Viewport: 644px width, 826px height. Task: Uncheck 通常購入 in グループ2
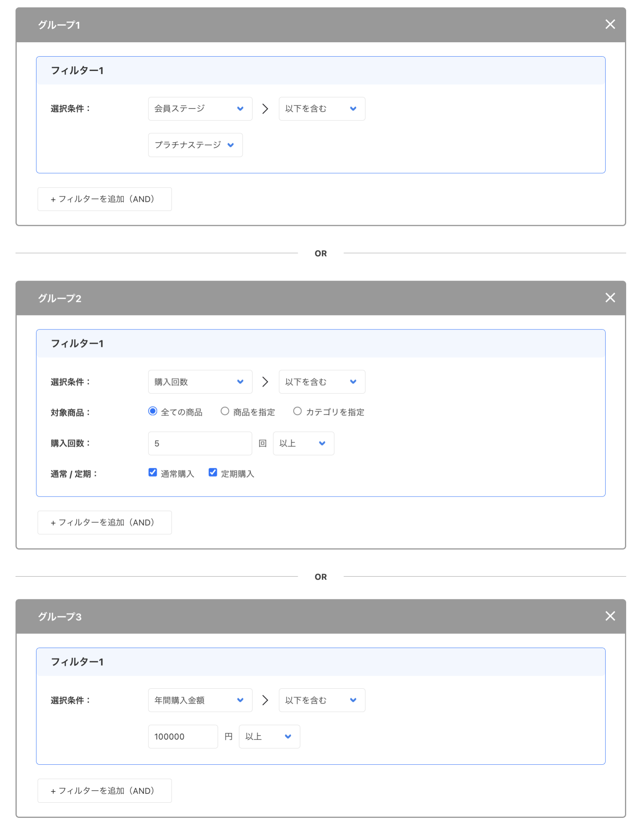coord(152,472)
